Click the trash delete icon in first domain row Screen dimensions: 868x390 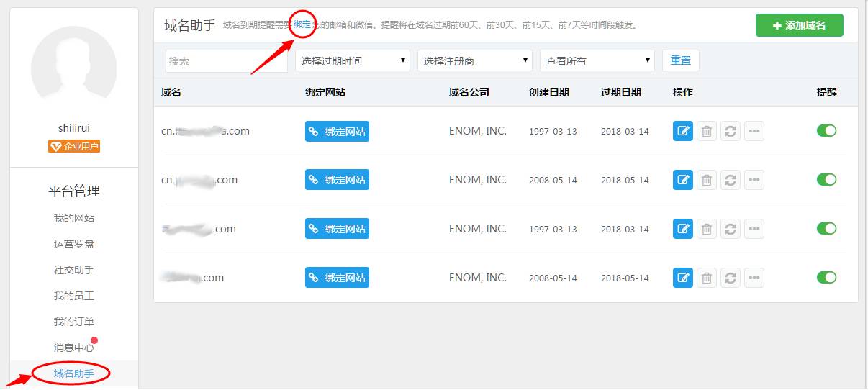[707, 131]
